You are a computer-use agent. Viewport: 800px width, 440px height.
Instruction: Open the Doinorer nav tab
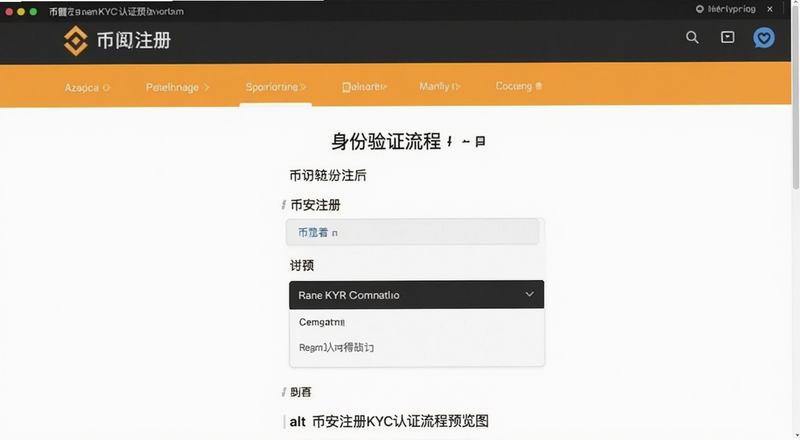click(364, 87)
